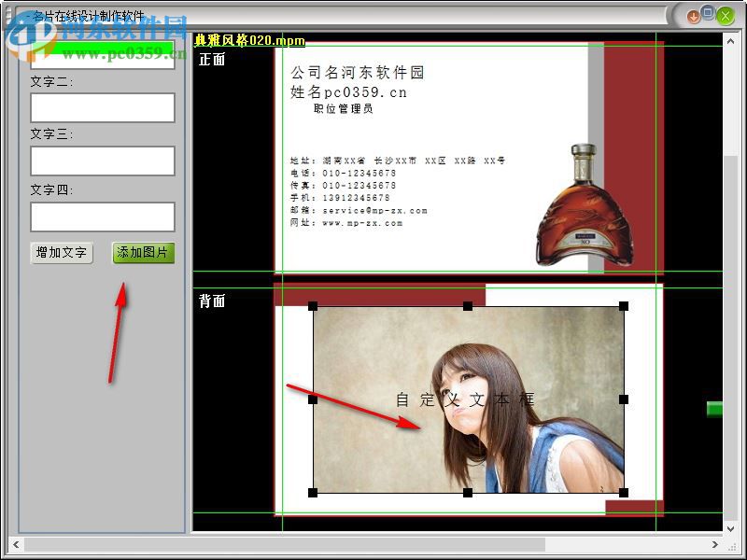This screenshot has height=560, width=747.
Task: Click the template name 典雅风格020.mpm
Action: [x=247, y=40]
